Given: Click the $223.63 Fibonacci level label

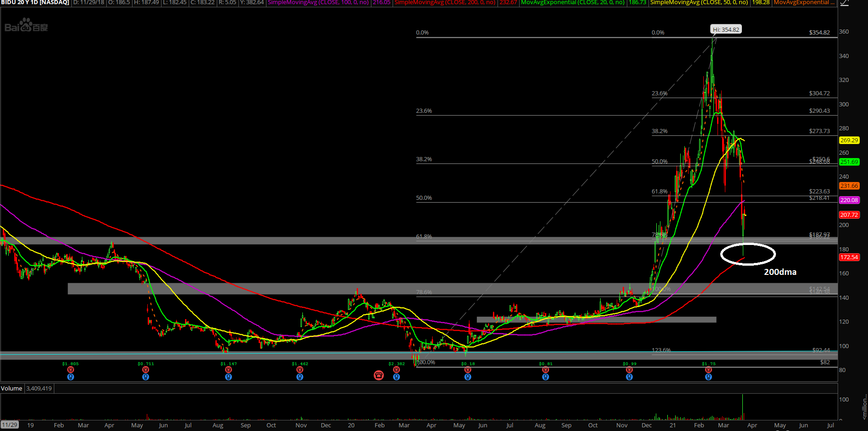Looking at the screenshot, I should [x=819, y=191].
